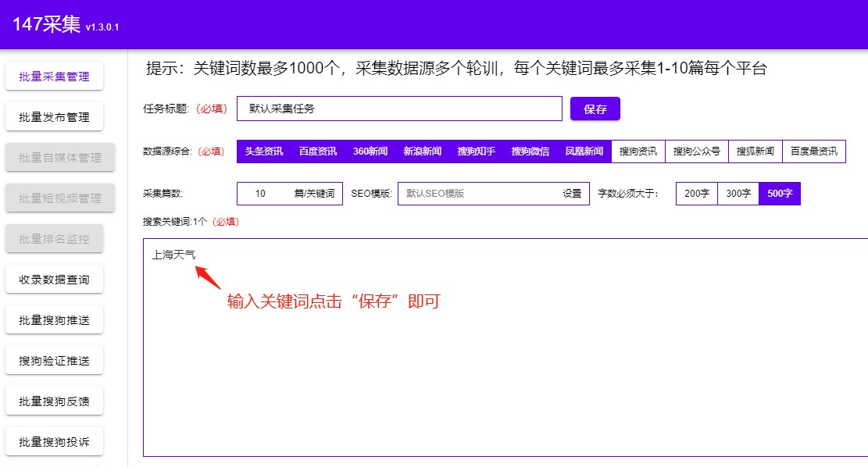Image resolution: width=868 pixels, height=467 pixels.
Task: Open 批量搜狗推送 in the sidebar
Action: coord(54,320)
